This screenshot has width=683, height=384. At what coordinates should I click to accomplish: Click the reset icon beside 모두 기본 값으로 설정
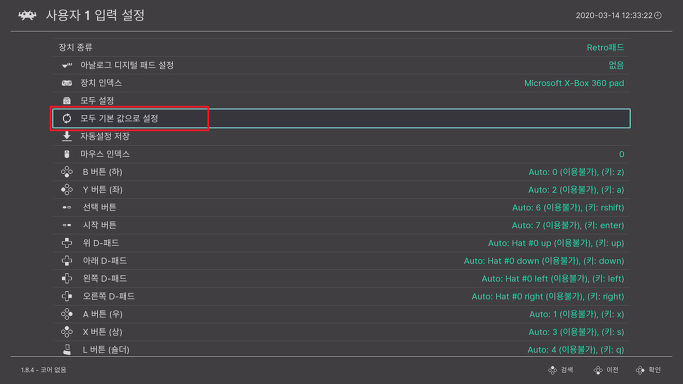point(67,118)
